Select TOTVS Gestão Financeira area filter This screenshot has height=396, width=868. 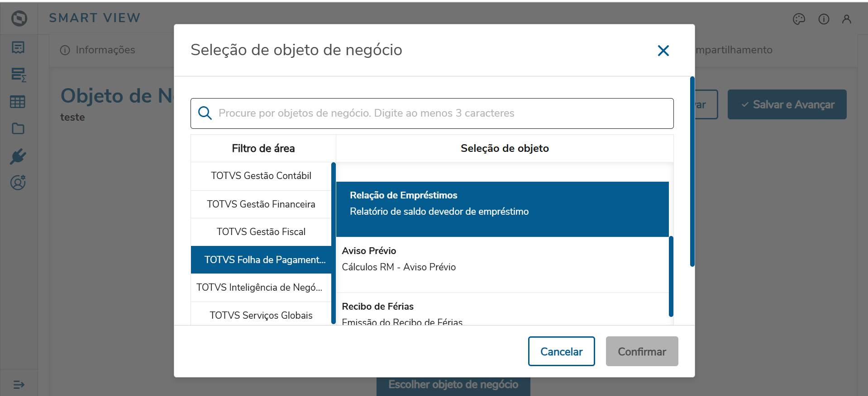click(261, 204)
